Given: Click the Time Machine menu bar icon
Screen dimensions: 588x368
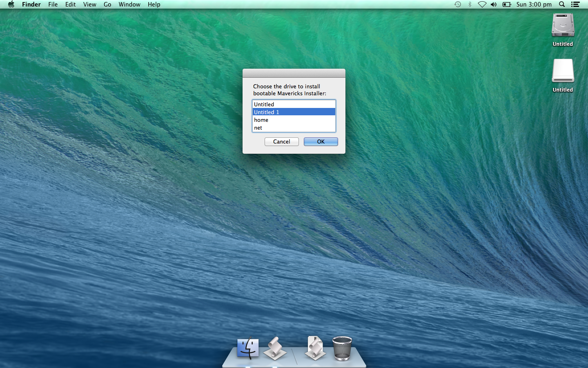Looking at the screenshot, I should (x=458, y=4).
